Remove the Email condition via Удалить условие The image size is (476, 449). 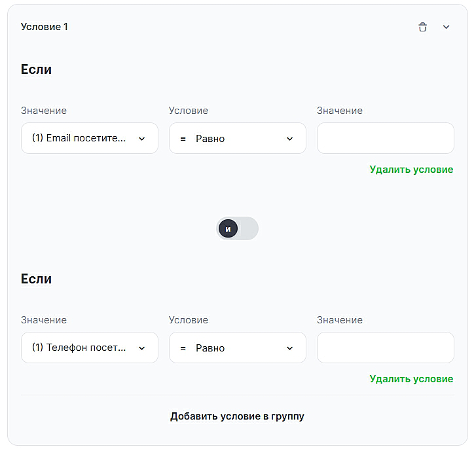tap(411, 170)
